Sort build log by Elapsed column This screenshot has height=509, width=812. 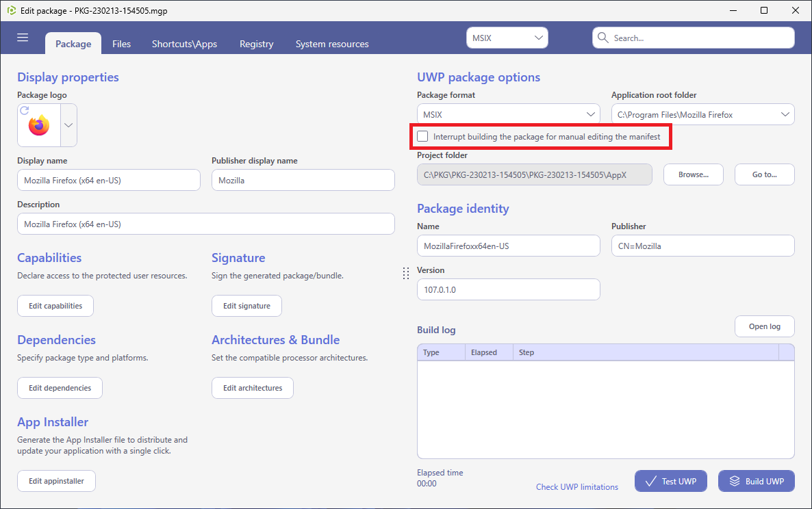tap(489, 352)
